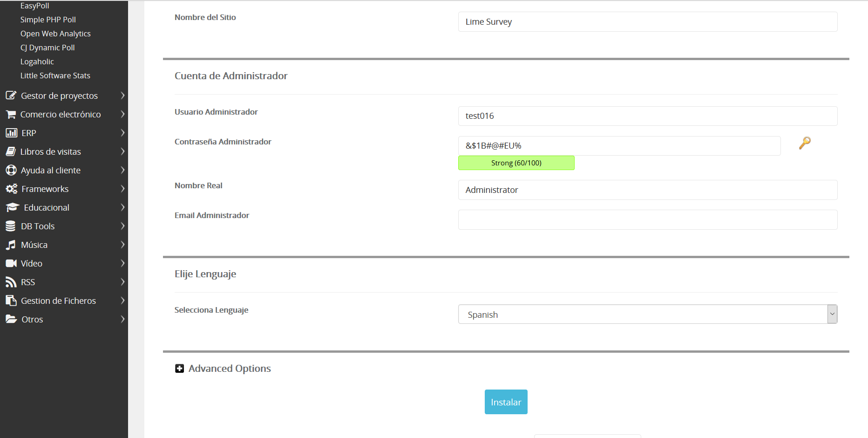Expand the Educacional category chevron
Screen dimensions: 868x438
(122, 207)
